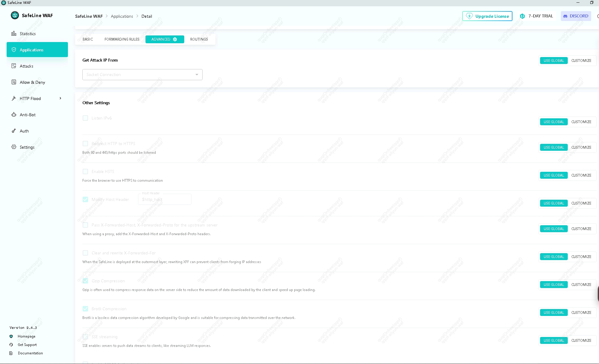Toggle the Gzip Compression checkbox
This screenshot has width=599, height=364.
point(85,281)
